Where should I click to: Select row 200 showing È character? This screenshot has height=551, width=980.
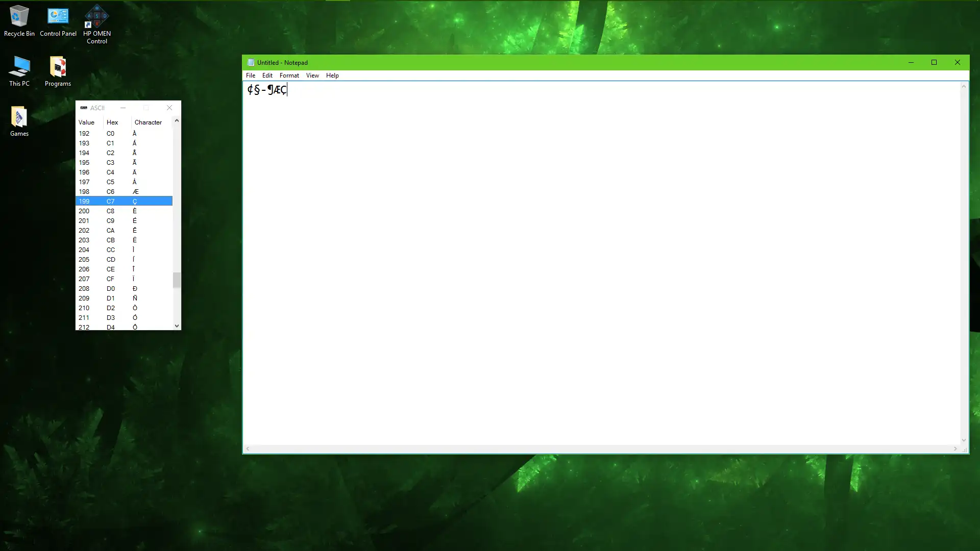[123, 211]
